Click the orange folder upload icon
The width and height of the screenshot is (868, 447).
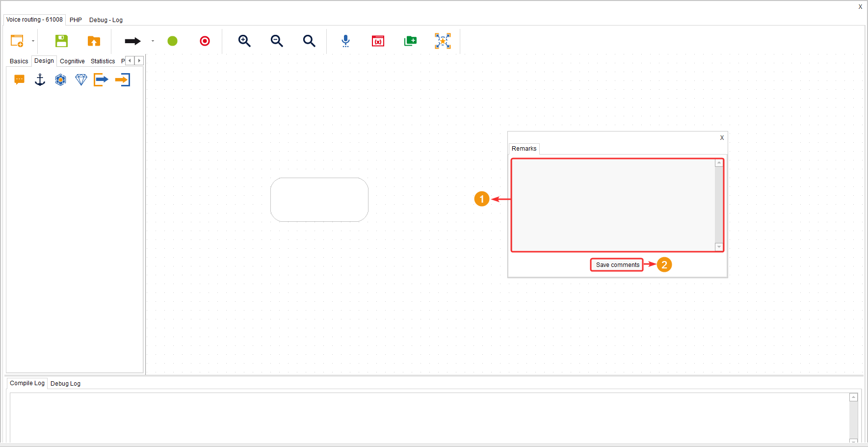(x=94, y=41)
